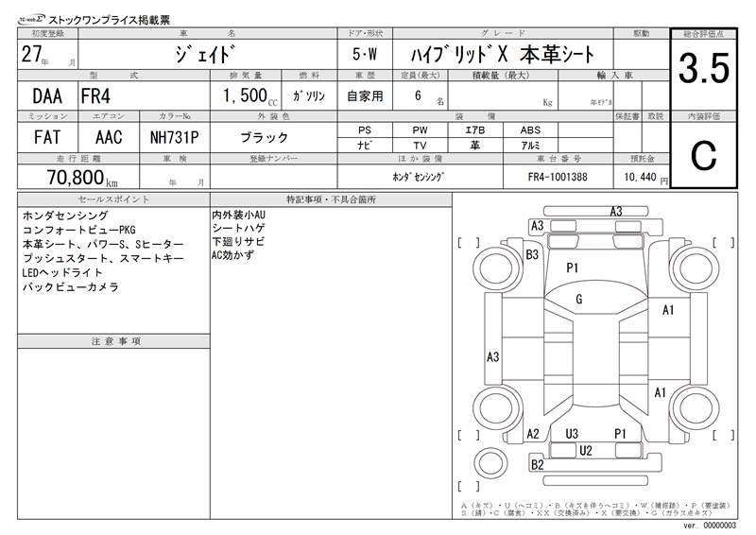This screenshot has width=756, height=535.
Task: Select the displacement 1,500cc
Action: point(249,96)
